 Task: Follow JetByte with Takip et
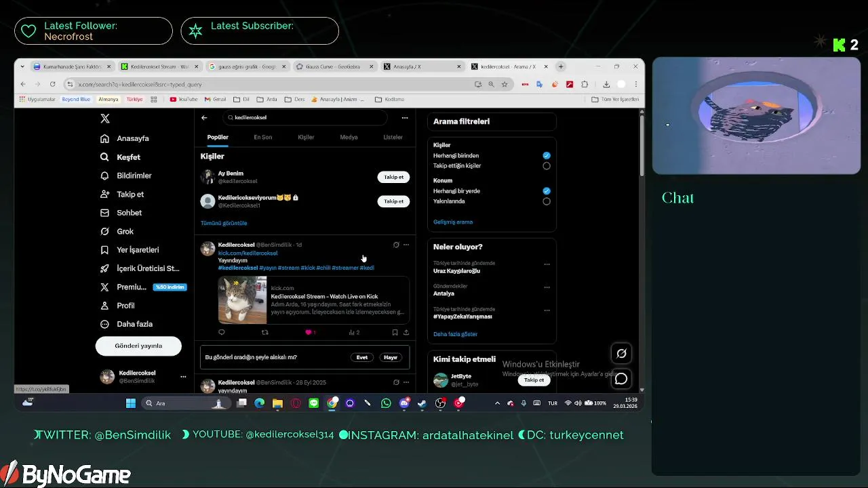coord(534,380)
